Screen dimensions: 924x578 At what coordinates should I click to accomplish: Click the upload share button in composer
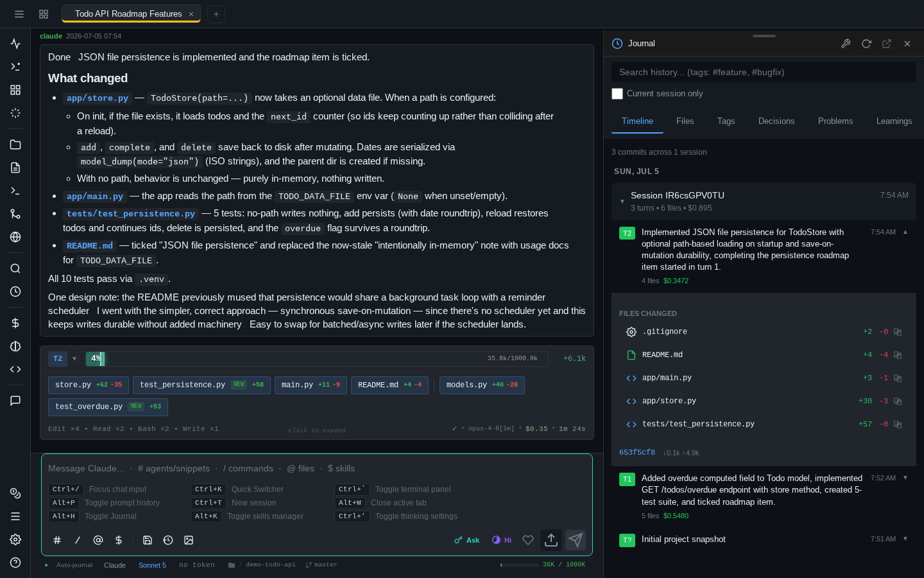click(551, 540)
